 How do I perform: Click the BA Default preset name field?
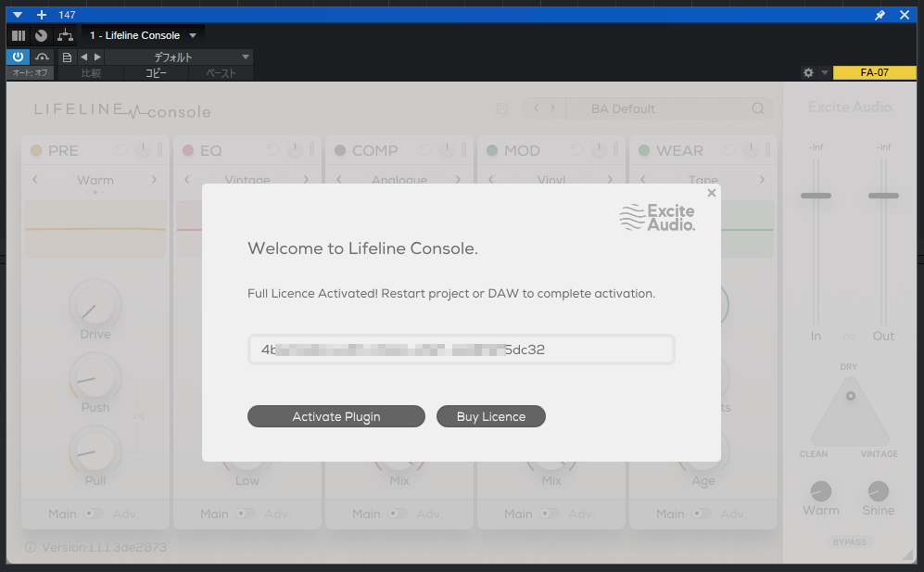pyautogui.click(x=623, y=108)
